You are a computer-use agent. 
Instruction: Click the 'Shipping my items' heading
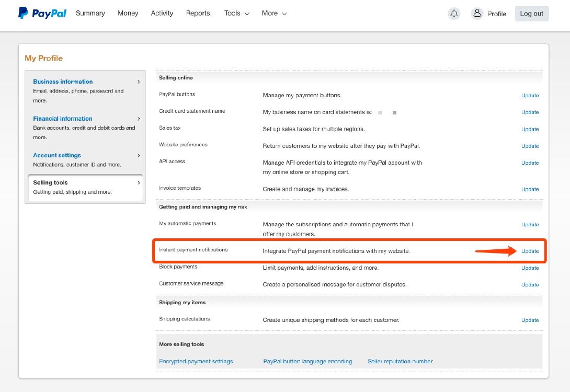[x=182, y=302]
